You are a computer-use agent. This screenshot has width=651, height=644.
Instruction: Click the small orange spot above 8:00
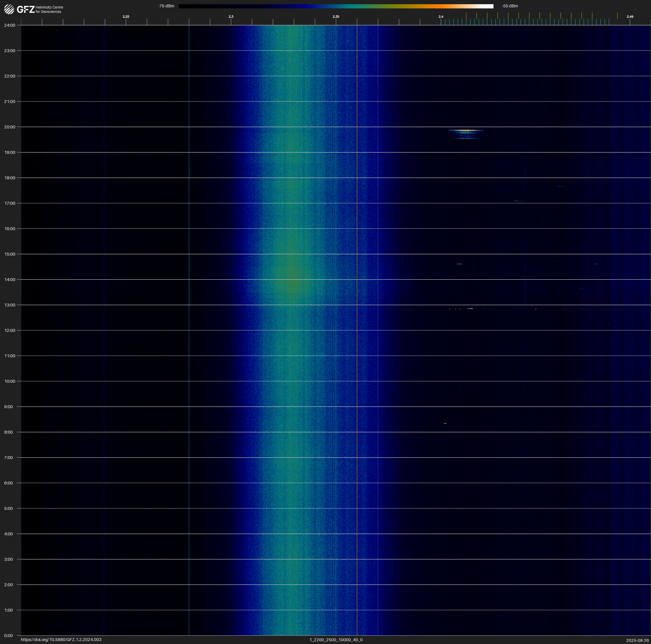tap(445, 424)
